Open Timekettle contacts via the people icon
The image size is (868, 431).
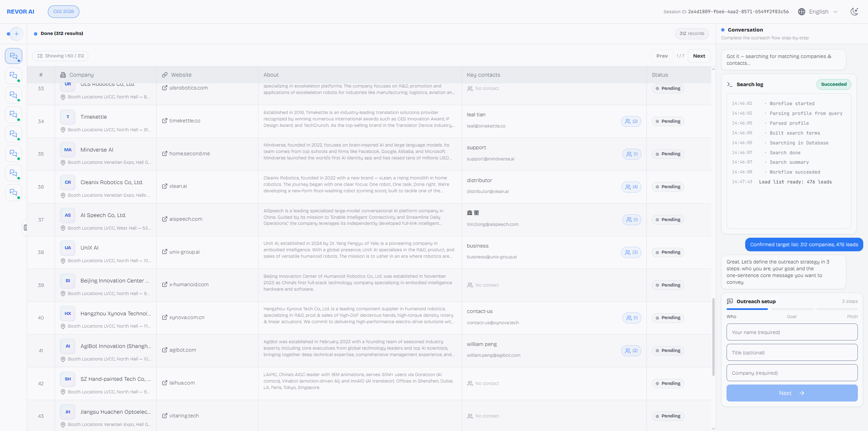coord(631,121)
